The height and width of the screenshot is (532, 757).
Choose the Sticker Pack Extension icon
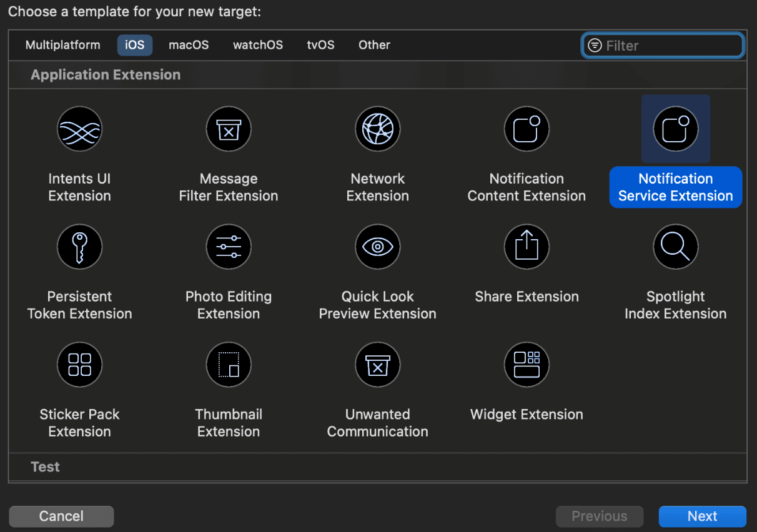click(x=79, y=365)
